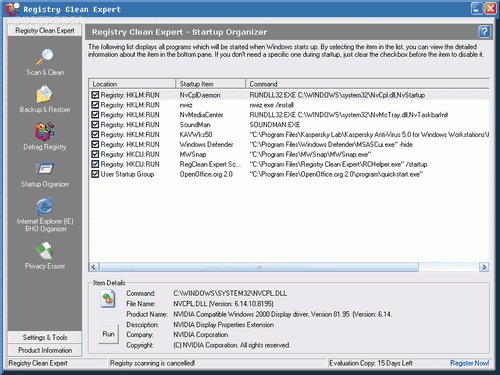The width and height of the screenshot is (500, 375).
Task: Click the User Startup Group location cell
Action: pyautogui.click(x=127, y=174)
